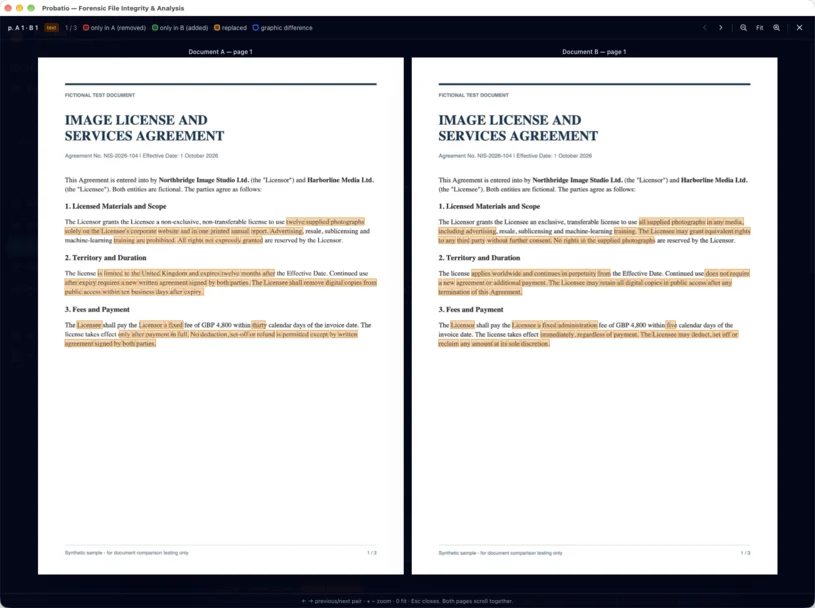
Task: Click Document A's 'IMAGE LICENSE AND' title
Action: pyautogui.click(x=136, y=120)
